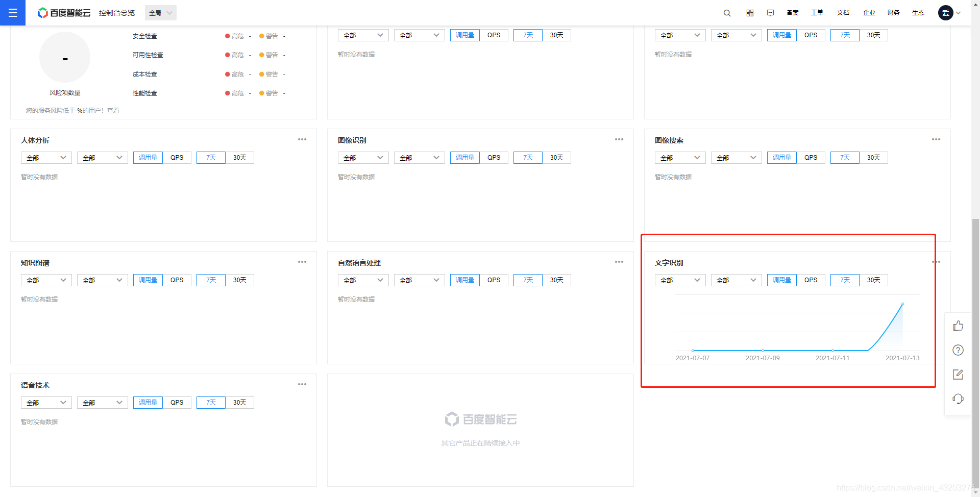Open 工单 in top navigation
The height and width of the screenshot is (497, 980).
[817, 13]
